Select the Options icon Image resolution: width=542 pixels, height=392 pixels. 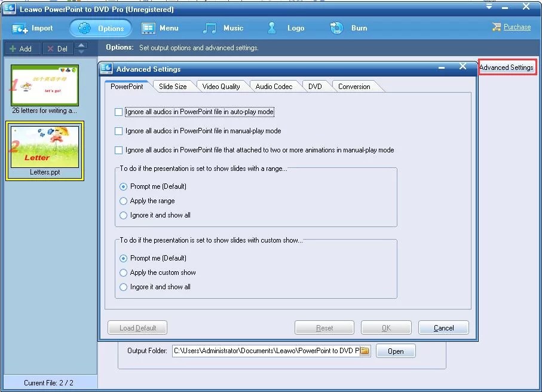100,27
